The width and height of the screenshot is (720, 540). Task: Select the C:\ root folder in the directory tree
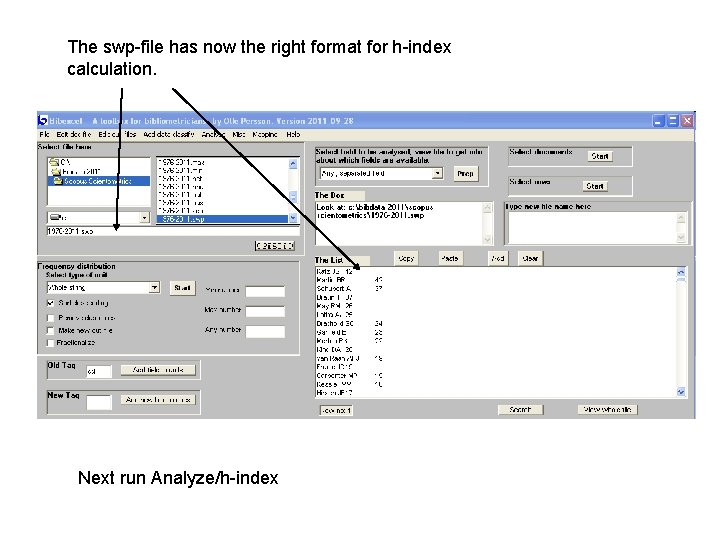[66, 162]
